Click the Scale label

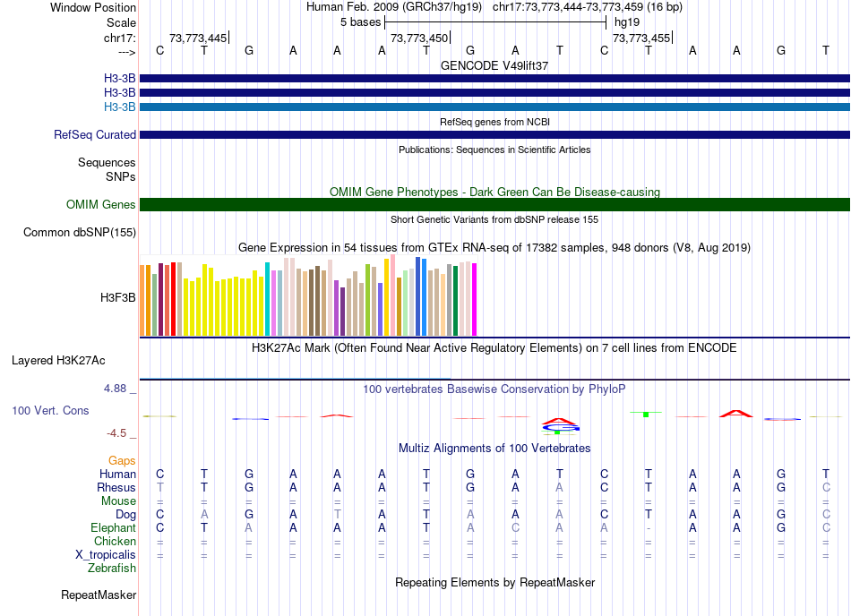121,22
